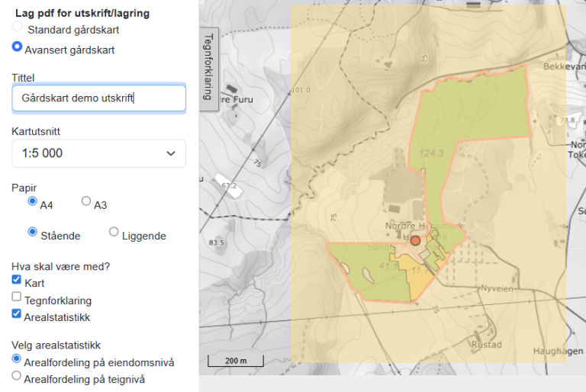Toggle the Arealstatistikk checkbox
This screenshot has width=586, height=392.
tap(17, 313)
